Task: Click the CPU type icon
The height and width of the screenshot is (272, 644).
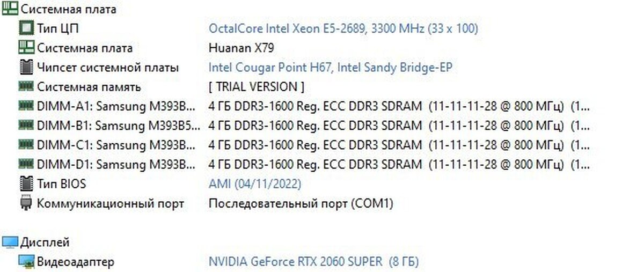Action: pos(26,28)
